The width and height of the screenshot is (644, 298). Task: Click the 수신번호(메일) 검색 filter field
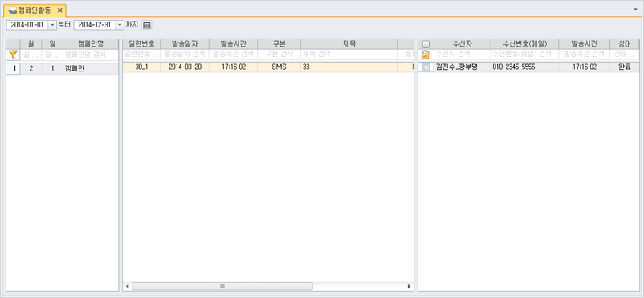(524, 55)
